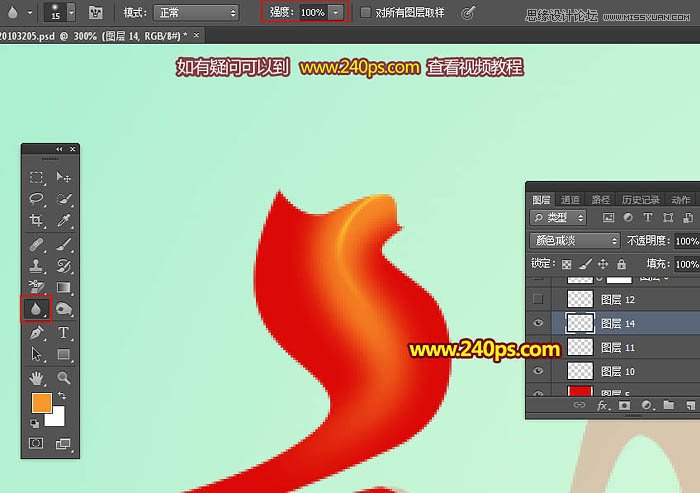The width and height of the screenshot is (700, 493).
Task: Select the History Brush tool
Action: pyautogui.click(x=63, y=266)
